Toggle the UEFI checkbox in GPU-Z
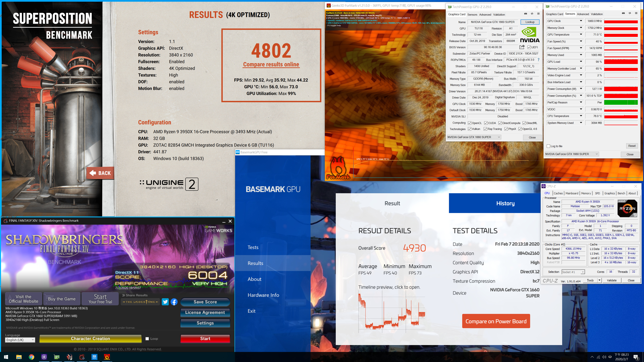Image resolution: width=644 pixels, height=362 pixels. click(529, 47)
